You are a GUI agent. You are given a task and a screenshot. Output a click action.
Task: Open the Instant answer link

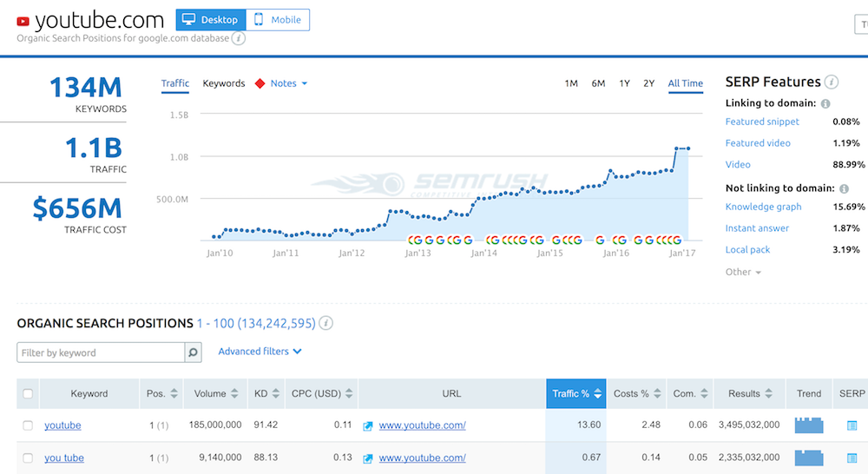(x=757, y=228)
